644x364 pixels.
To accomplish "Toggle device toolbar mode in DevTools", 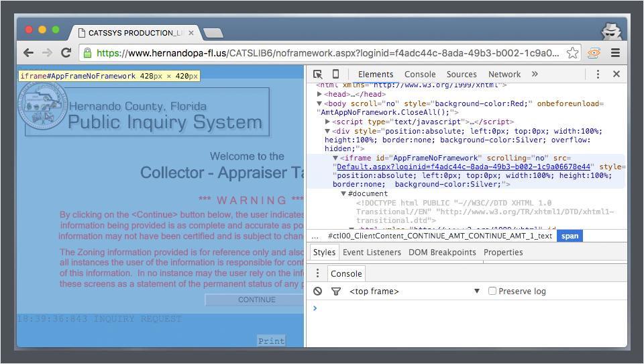I will (335, 75).
